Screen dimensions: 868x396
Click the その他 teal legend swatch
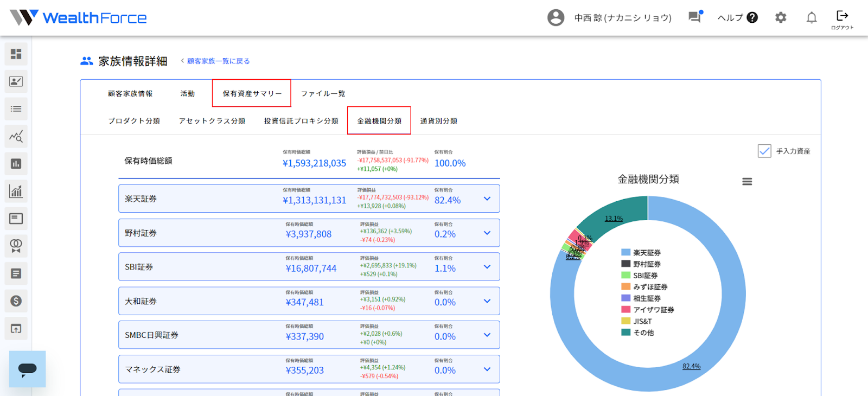[626, 332]
